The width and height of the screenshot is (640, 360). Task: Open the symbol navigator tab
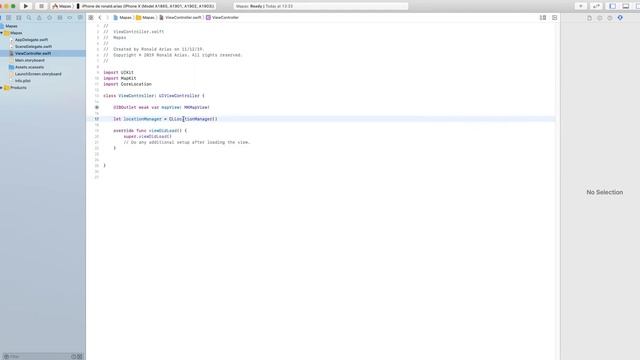19,18
